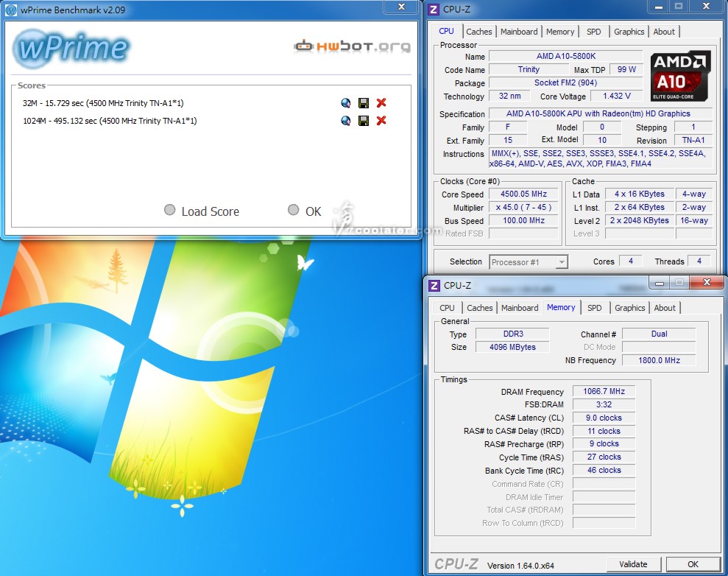
Task: Switch to CPU tab in the CPU-Z window showing Timings
Action: [447, 308]
